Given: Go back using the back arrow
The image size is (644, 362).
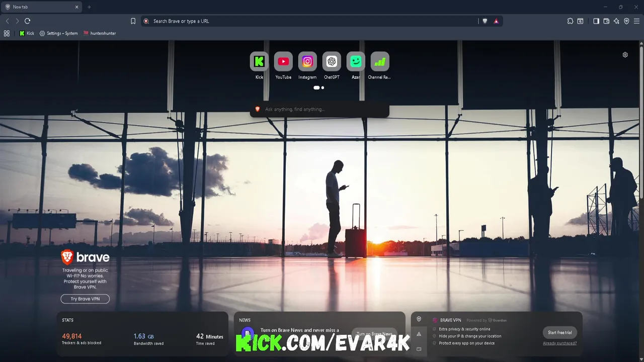Looking at the screenshot, I should (x=7, y=21).
